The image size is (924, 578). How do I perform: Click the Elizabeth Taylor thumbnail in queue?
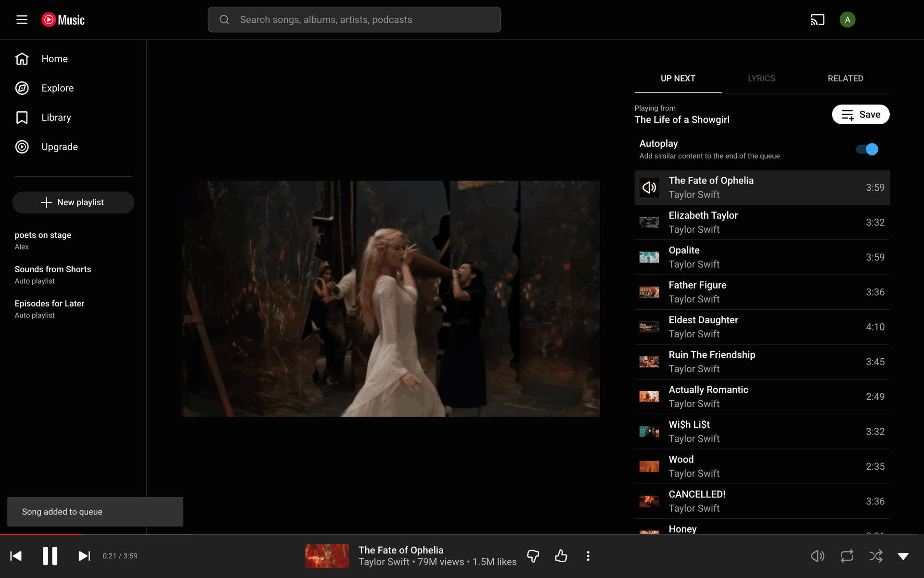649,222
